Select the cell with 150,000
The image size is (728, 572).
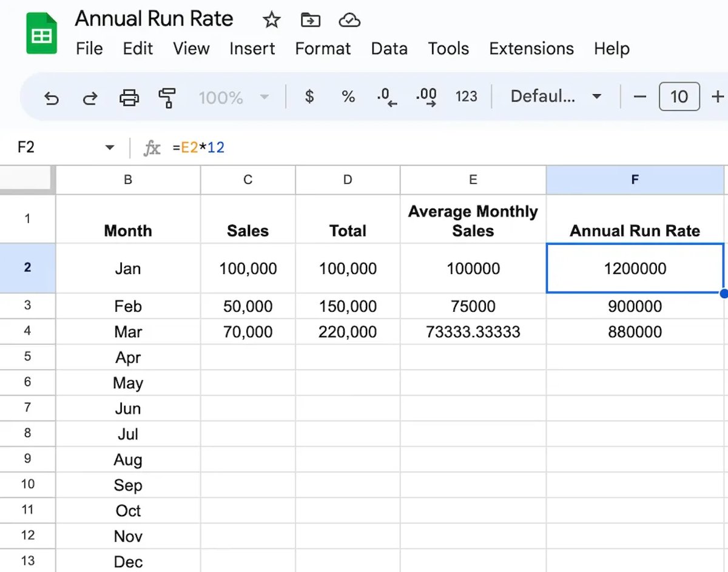(x=348, y=306)
